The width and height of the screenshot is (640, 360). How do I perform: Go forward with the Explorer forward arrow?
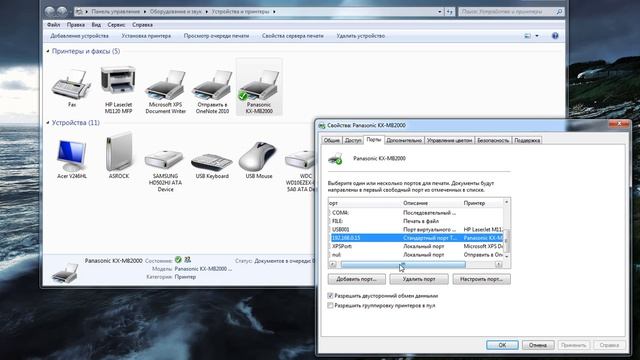point(62,11)
